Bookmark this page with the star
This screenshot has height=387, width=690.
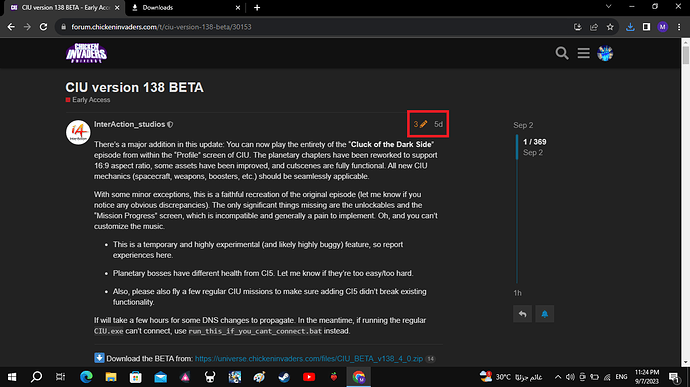tap(610, 27)
